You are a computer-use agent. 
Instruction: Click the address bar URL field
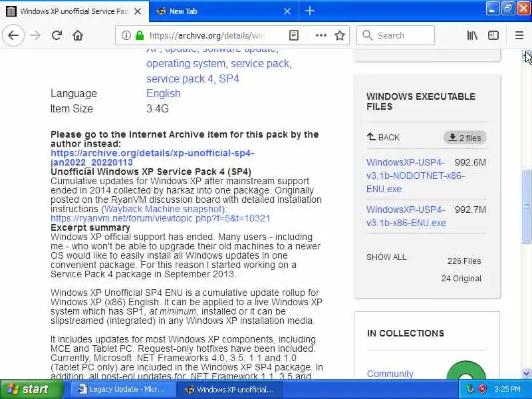[x=206, y=35]
